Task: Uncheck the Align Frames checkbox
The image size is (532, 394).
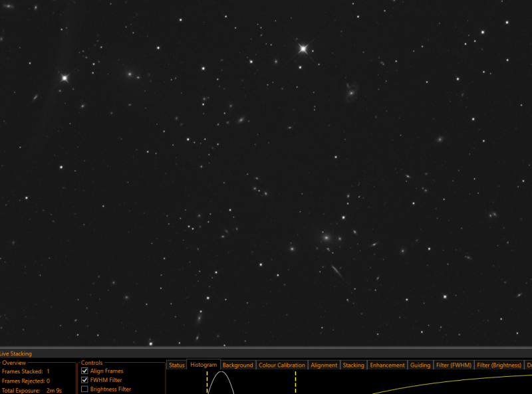Action: pyautogui.click(x=84, y=371)
